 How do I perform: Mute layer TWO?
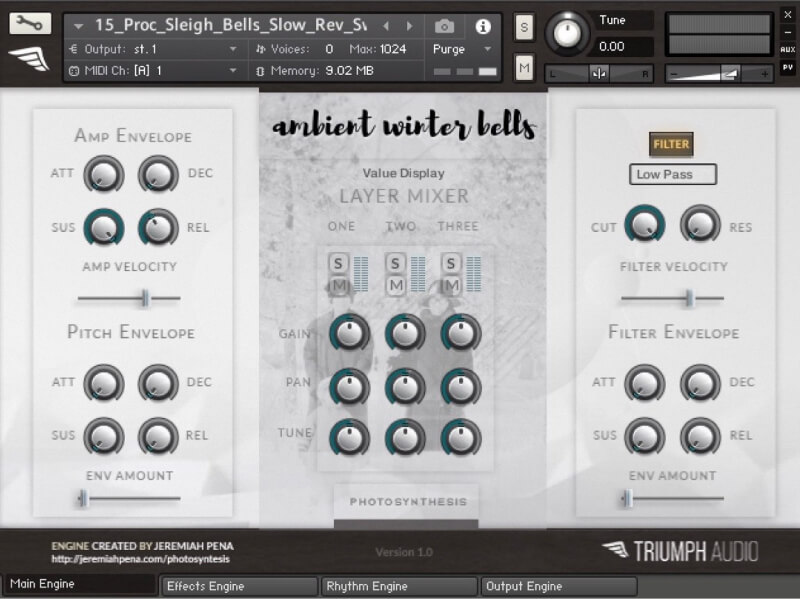coord(396,285)
